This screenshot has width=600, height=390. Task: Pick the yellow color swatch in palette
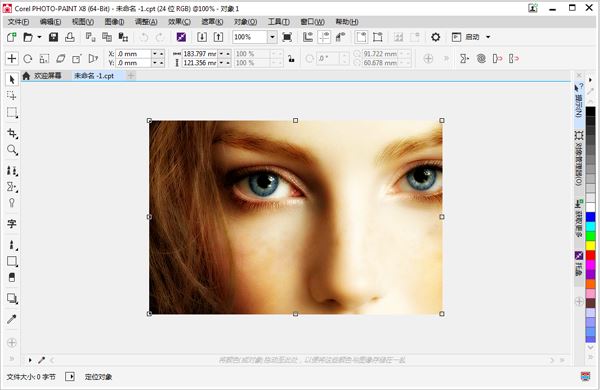click(x=590, y=245)
